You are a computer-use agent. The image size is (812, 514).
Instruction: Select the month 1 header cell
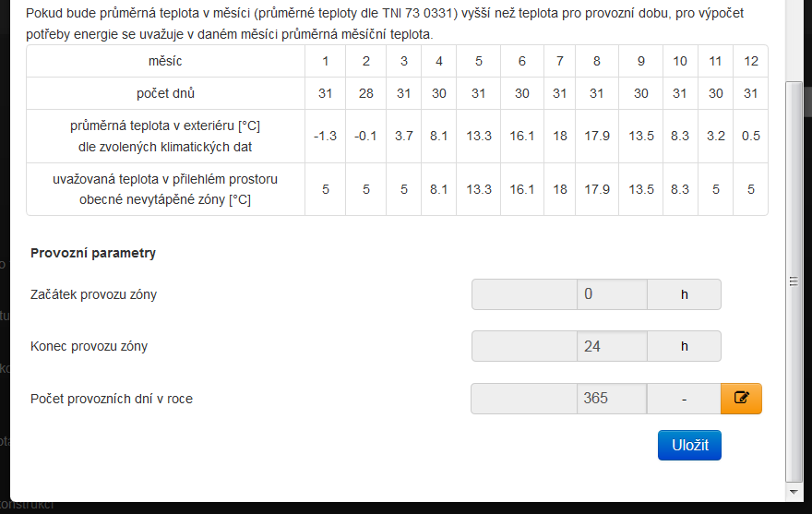point(325,61)
